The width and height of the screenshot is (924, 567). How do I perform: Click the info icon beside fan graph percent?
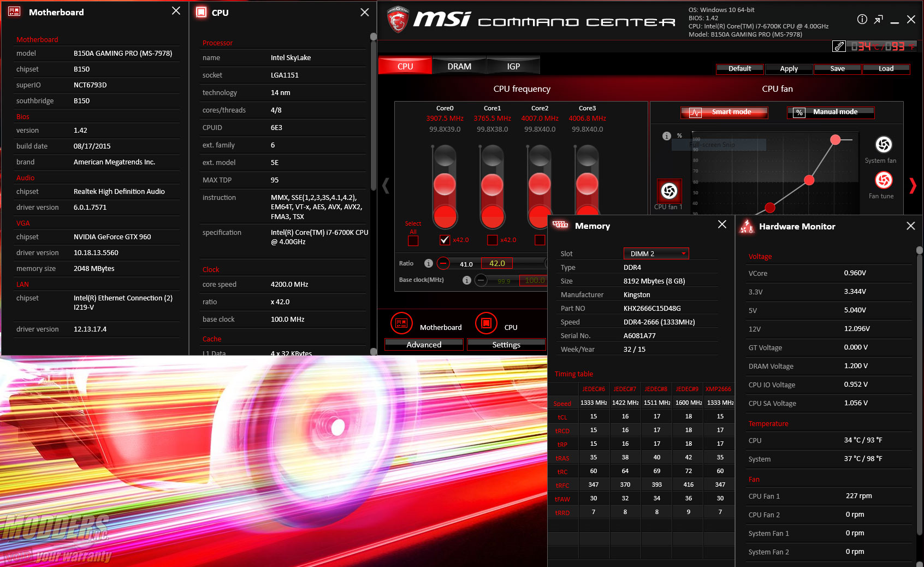coord(666,136)
